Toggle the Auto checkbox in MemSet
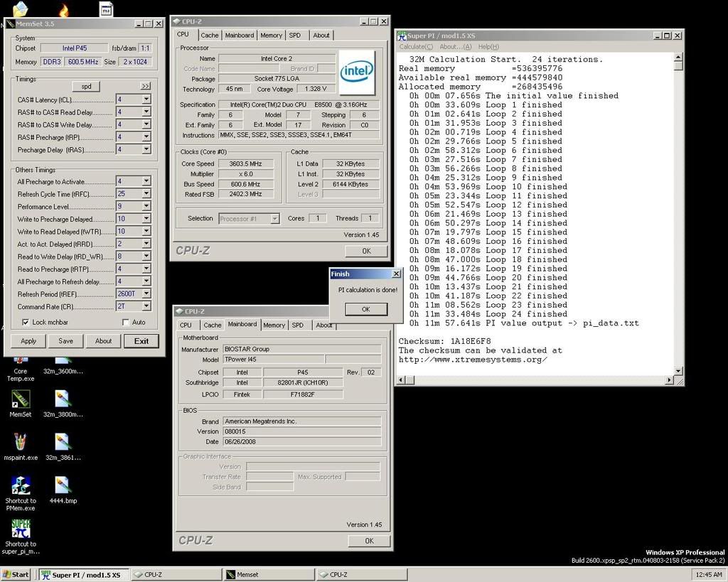Image resolution: width=728 pixels, height=582 pixels. 125,322
